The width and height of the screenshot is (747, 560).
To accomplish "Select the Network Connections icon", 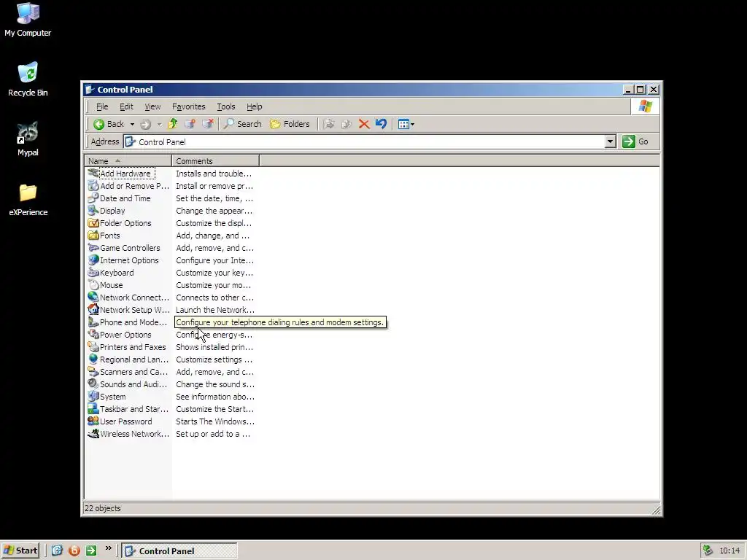I will click(x=93, y=297).
